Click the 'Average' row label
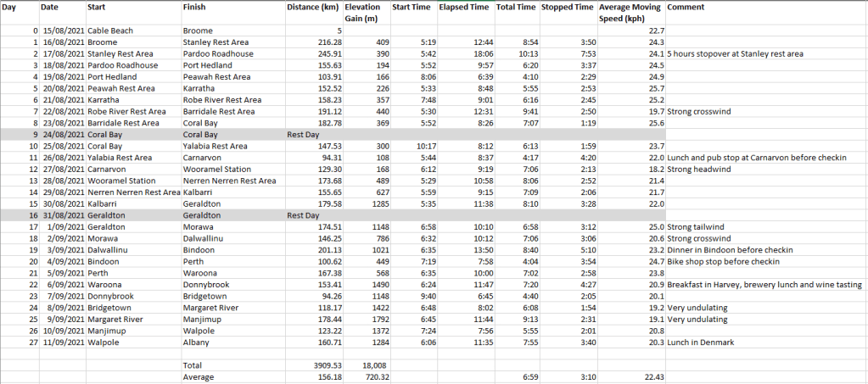 coord(199,377)
